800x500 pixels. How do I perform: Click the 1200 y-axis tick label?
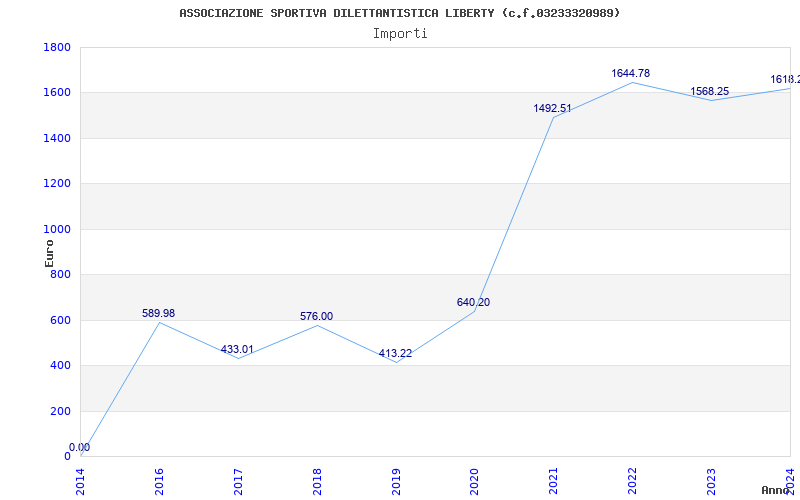pos(57,184)
